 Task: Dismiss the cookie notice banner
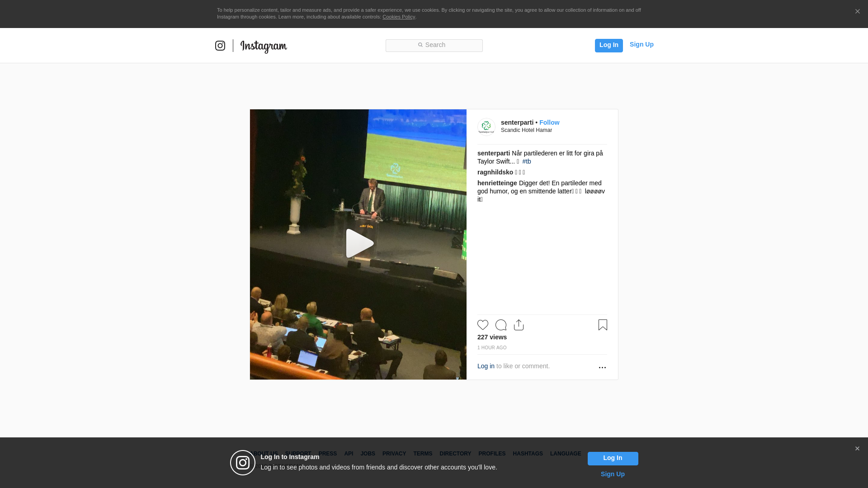[x=857, y=12]
